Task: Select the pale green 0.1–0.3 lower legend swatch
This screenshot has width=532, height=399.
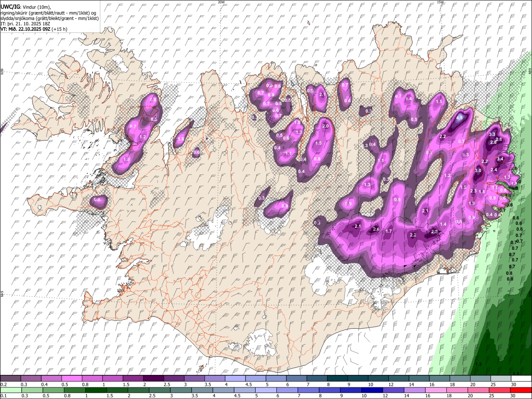Action: [11, 390]
